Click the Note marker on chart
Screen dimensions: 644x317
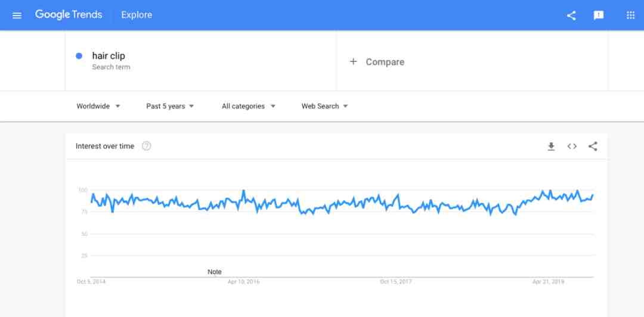coord(215,272)
